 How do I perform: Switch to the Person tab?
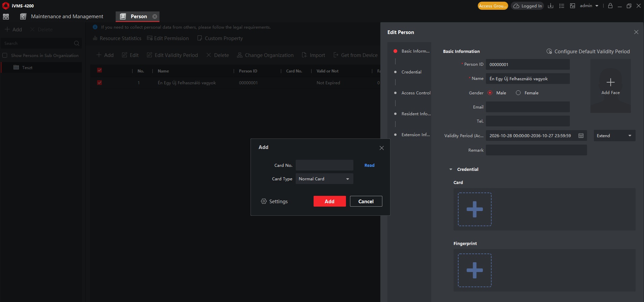(138, 17)
